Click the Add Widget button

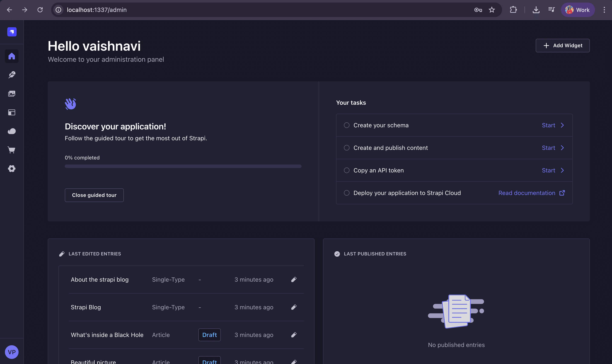[x=562, y=45]
